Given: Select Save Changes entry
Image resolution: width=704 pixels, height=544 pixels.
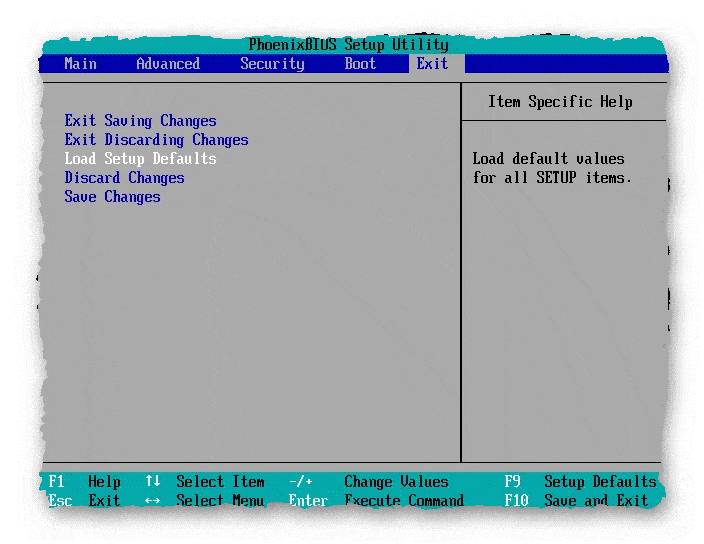Looking at the screenshot, I should pyautogui.click(x=112, y=197).
